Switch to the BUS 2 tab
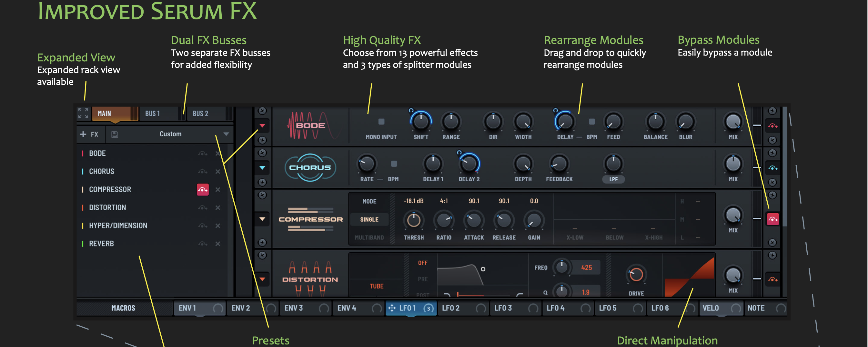Image resolution: width=868 pixels, height=347 pixels. pos(210,114)
